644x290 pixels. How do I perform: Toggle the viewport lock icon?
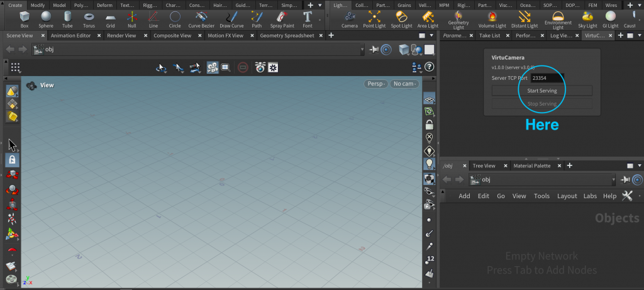point(429,125)
